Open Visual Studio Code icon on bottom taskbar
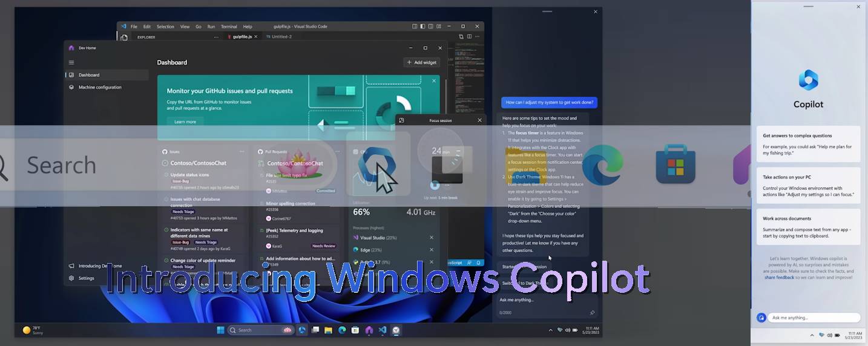This screenshot has height=346, width=868. pos(383,330)
